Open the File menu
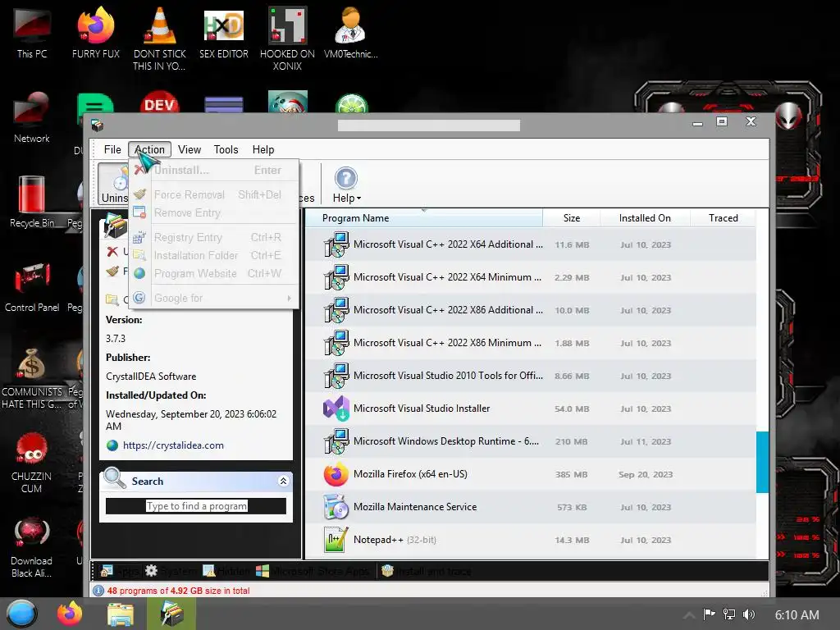The height and width of the screenshot is (630, 840). click(112, 149)
